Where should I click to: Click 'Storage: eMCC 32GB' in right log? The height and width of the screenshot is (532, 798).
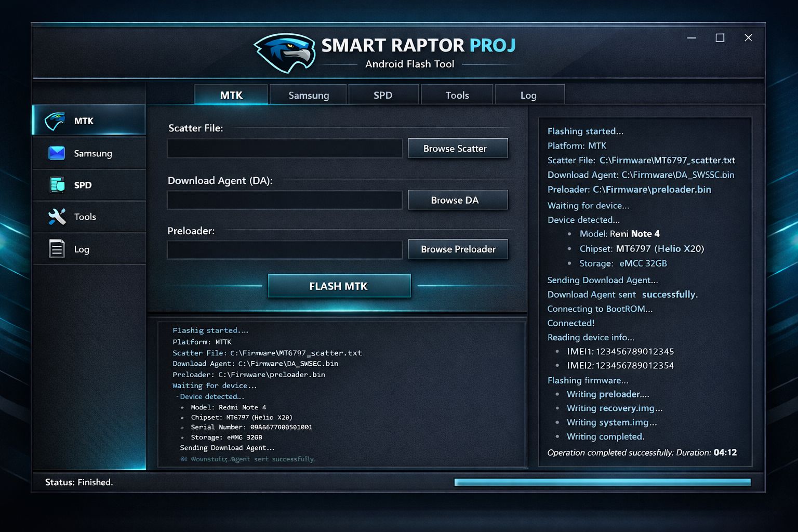coord(623,263)
